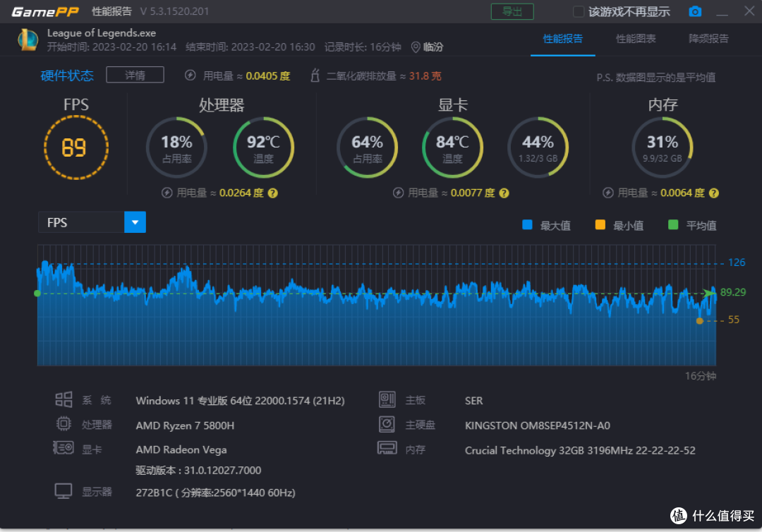Click the 驱动版本 31.0.12027.7000 text
The image size is (762, 532).
pos(198,471)
